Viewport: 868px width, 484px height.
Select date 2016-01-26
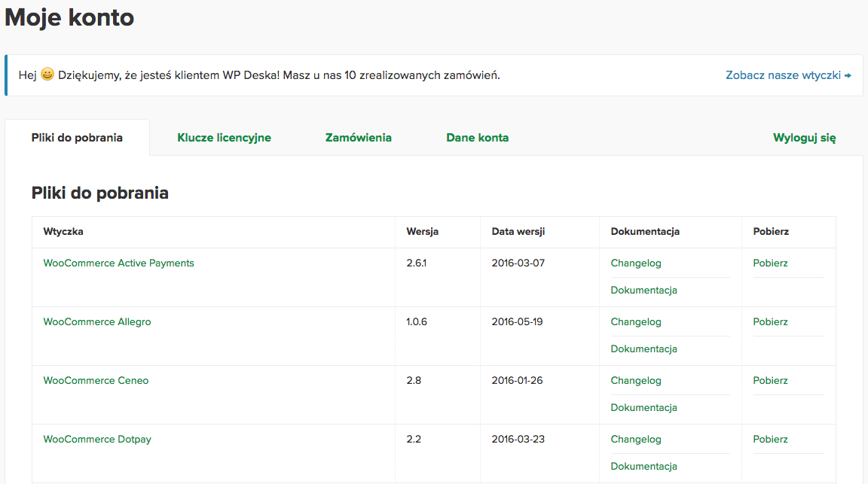tap(517, 381)
